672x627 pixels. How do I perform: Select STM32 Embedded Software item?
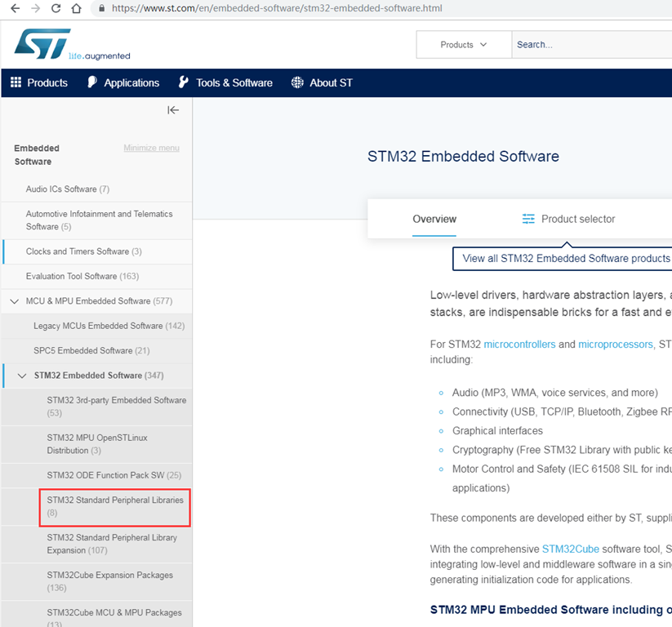click(99, 376)
